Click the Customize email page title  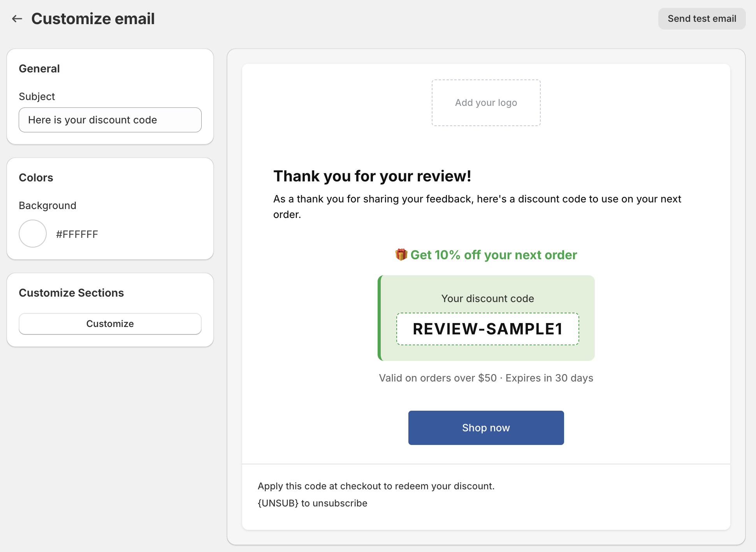pos(93,19)
